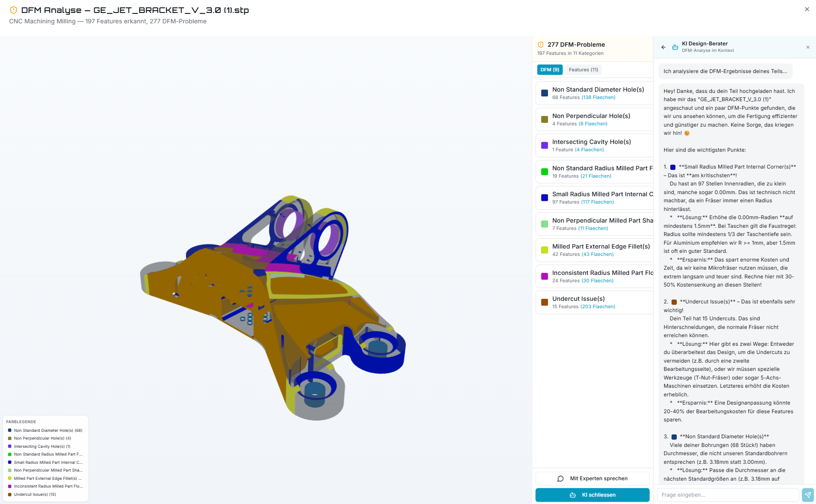Click the 117 Flaechen link under Small Radius
816x504 pixels.
click(597, 202)
